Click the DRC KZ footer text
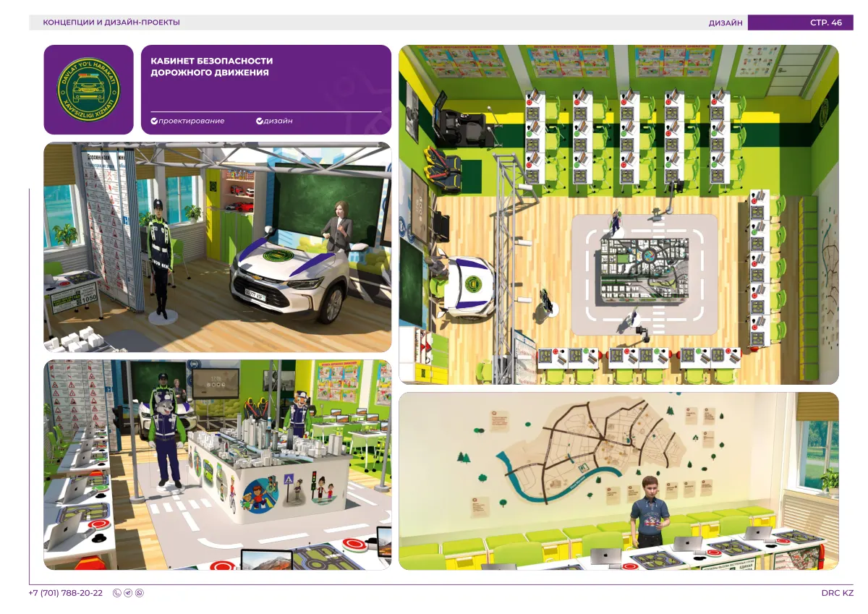The height and width of the screenshot is (614, 868). 838,593
